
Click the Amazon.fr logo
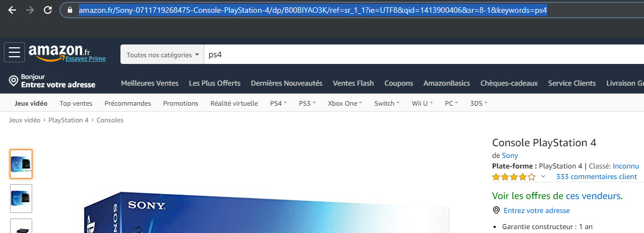(x=58, y=51)
